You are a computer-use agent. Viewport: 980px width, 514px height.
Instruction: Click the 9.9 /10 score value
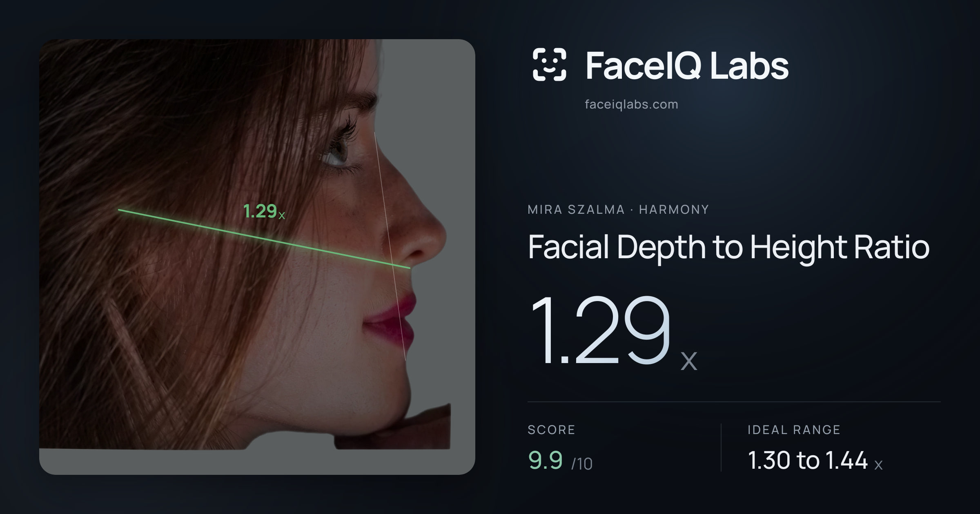pyautogui.click(x=560, y=460)
